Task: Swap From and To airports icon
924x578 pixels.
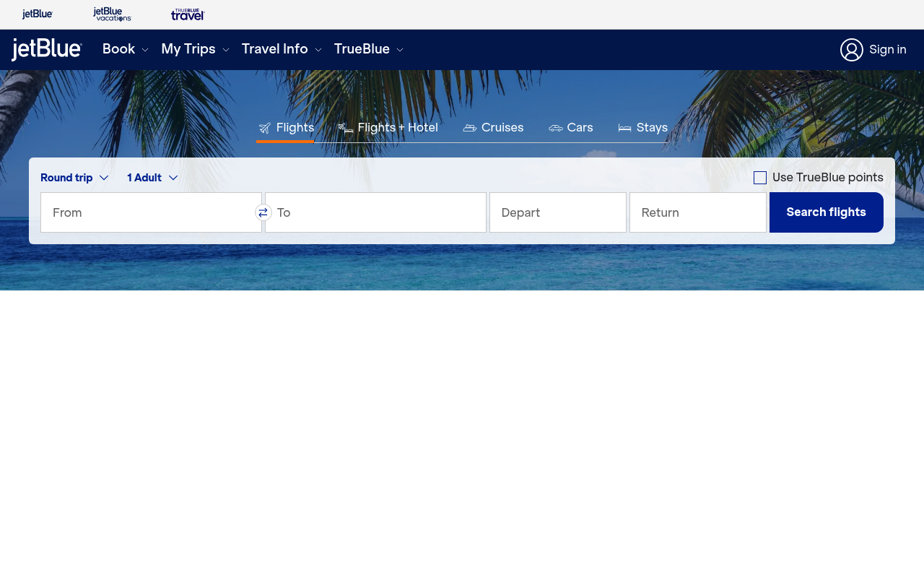Action: 263,212
